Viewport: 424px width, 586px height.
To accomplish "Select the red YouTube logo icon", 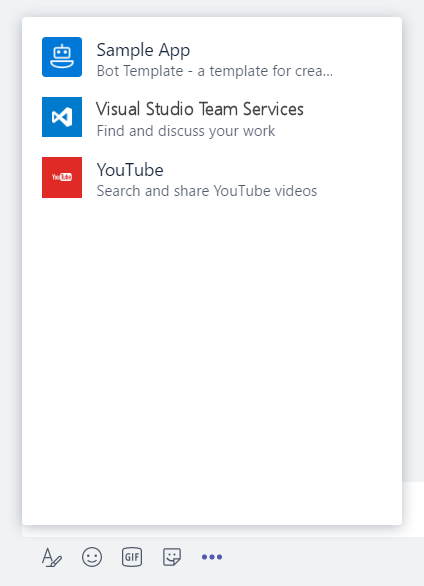I will (62, 177).
